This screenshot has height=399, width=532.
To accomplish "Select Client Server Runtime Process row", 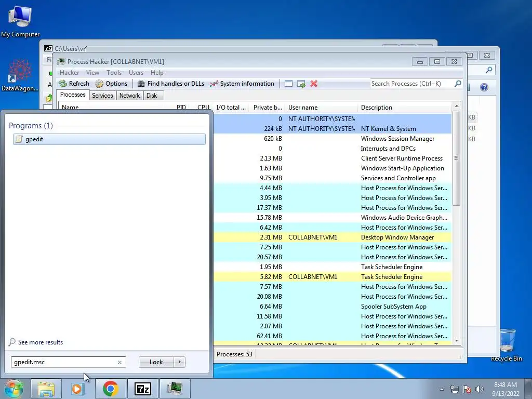I will (332, 158).
